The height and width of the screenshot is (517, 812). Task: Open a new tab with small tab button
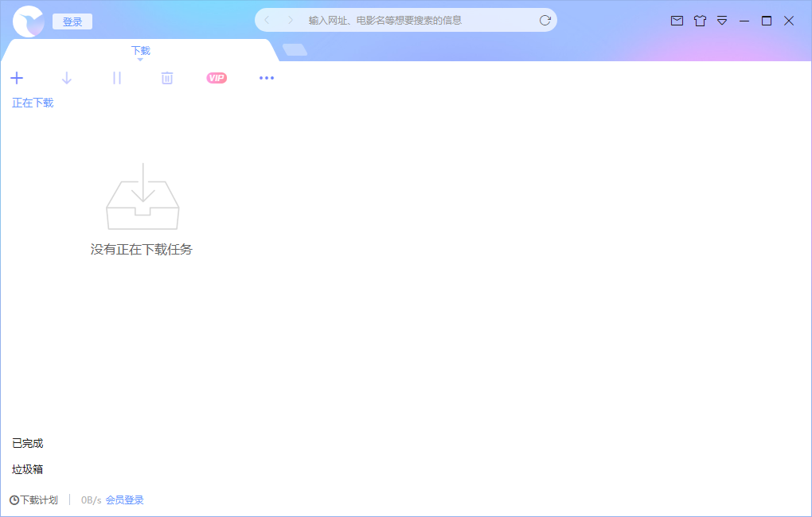(295, 50)
